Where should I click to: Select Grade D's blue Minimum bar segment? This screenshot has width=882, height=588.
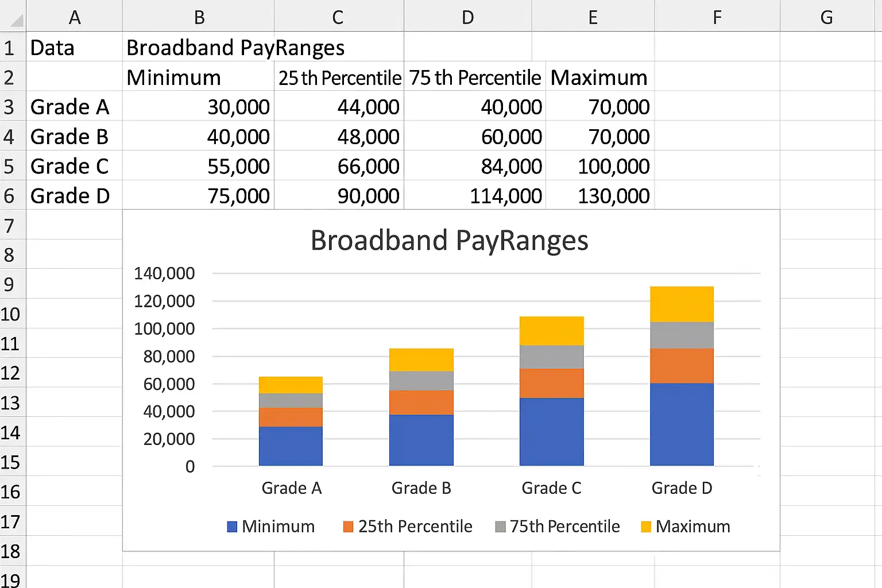pos(682,424)
